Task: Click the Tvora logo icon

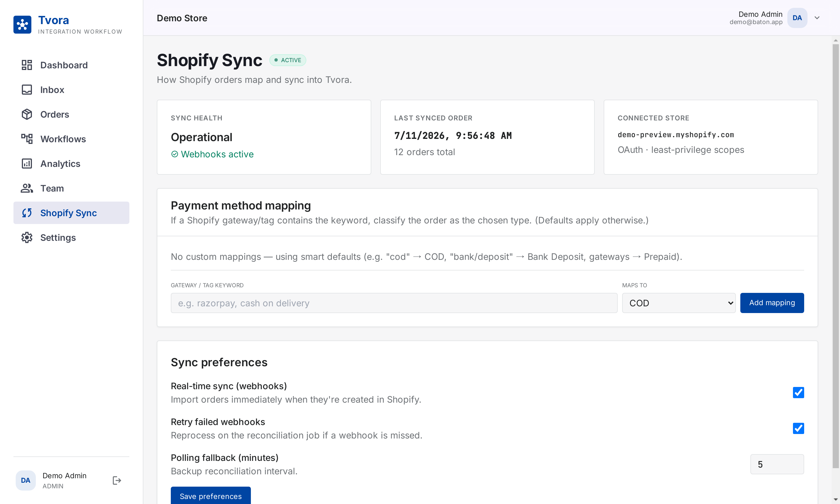Action: coord(22,25)
